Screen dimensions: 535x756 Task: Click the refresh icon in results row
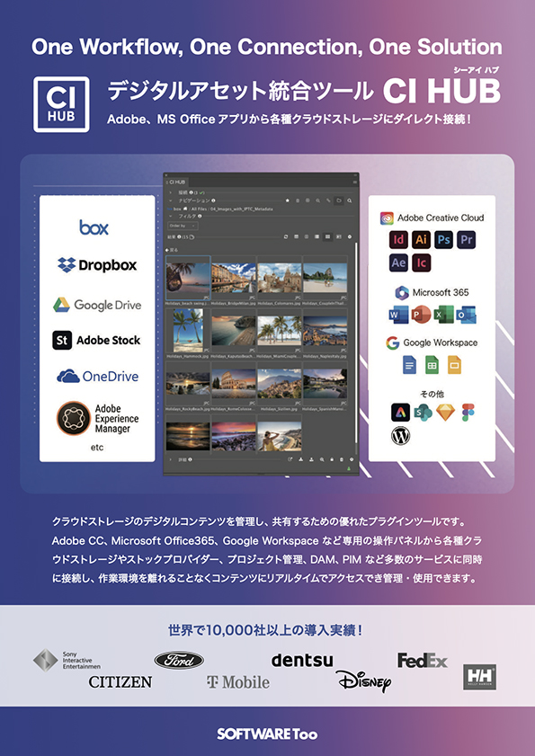coord(286,236)
